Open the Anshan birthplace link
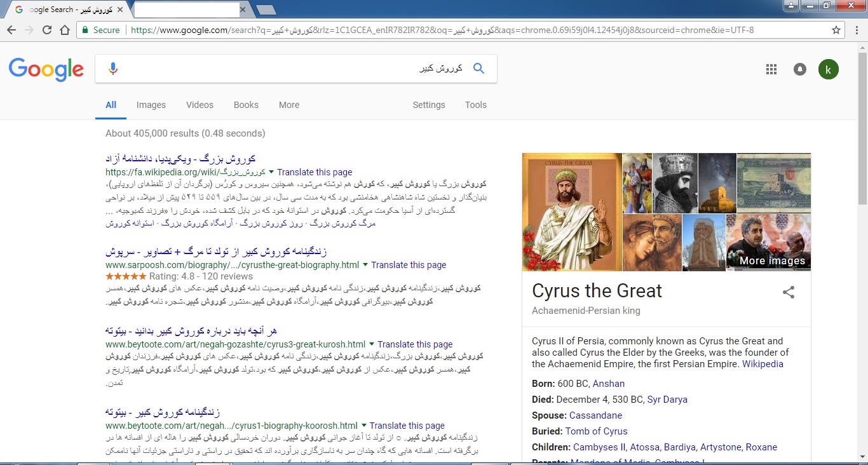Screen dimensions: 868x465 (x=609, y=384)
